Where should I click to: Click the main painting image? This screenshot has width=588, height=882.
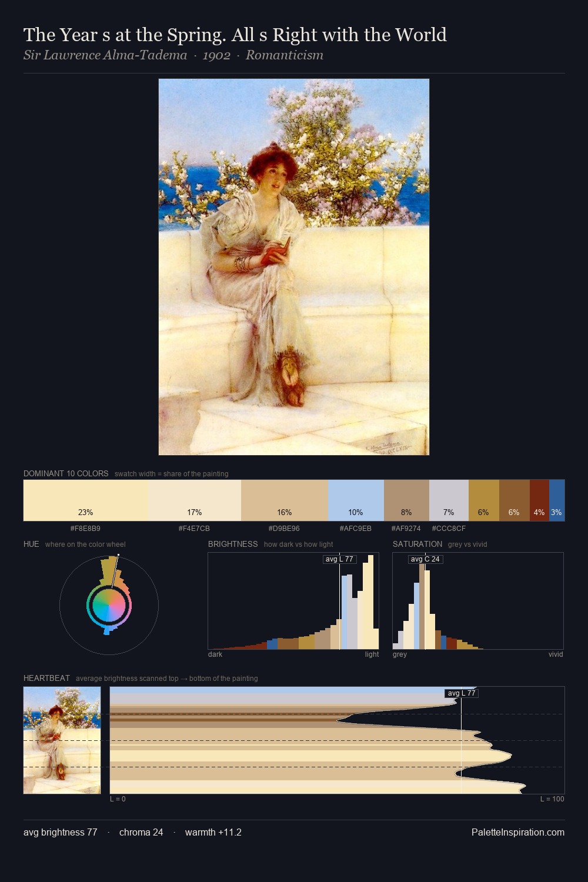tap(294, 267)
